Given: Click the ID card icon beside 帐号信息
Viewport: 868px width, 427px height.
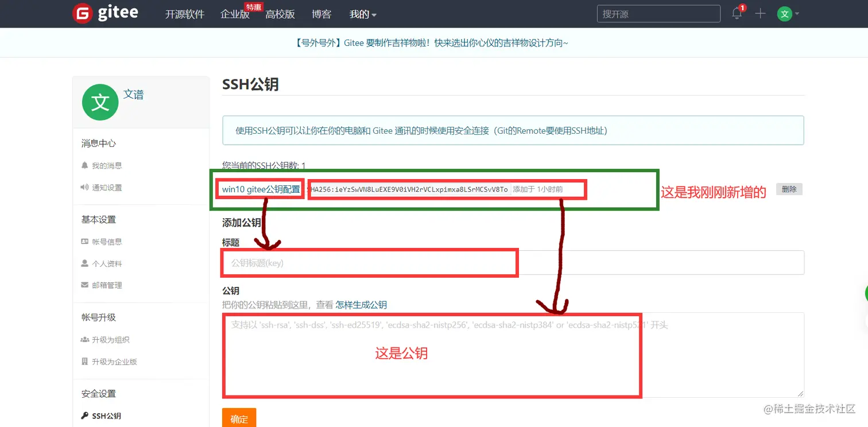Looking at the screenshot, I should coord(85,242).
